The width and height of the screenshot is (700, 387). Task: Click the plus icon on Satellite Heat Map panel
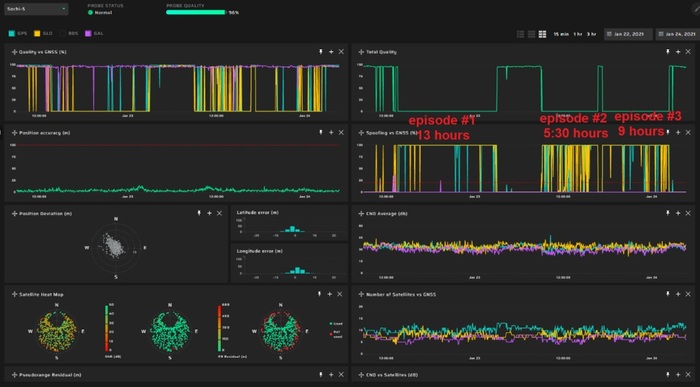click(329, 294)
